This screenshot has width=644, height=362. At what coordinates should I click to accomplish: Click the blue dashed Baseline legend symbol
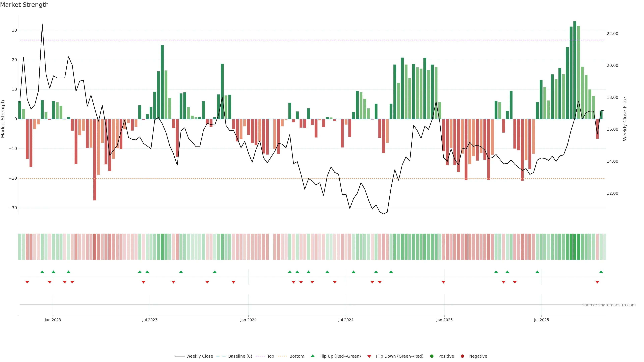[221, 356]
